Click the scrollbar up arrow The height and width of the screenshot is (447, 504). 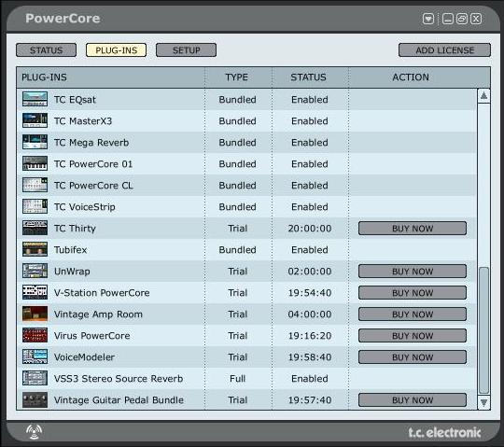483,96
